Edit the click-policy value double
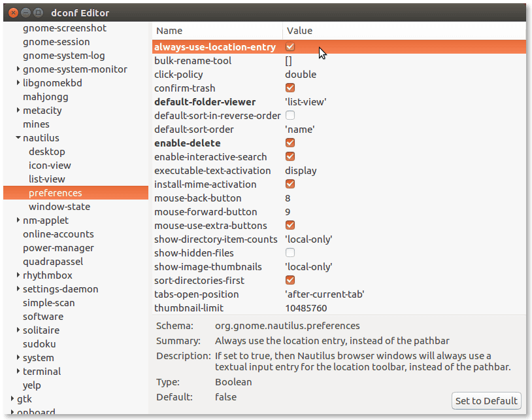Screen dimensions: 532x420 301,75
